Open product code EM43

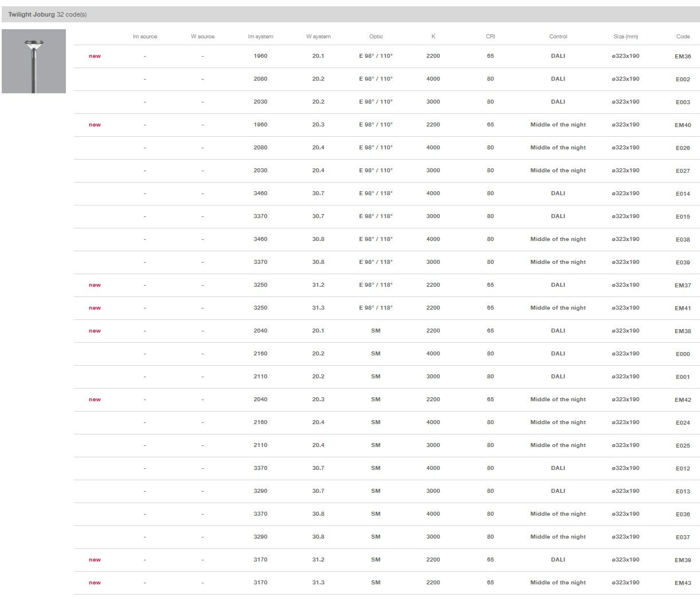pyautogui.click(x=682, y=583)
